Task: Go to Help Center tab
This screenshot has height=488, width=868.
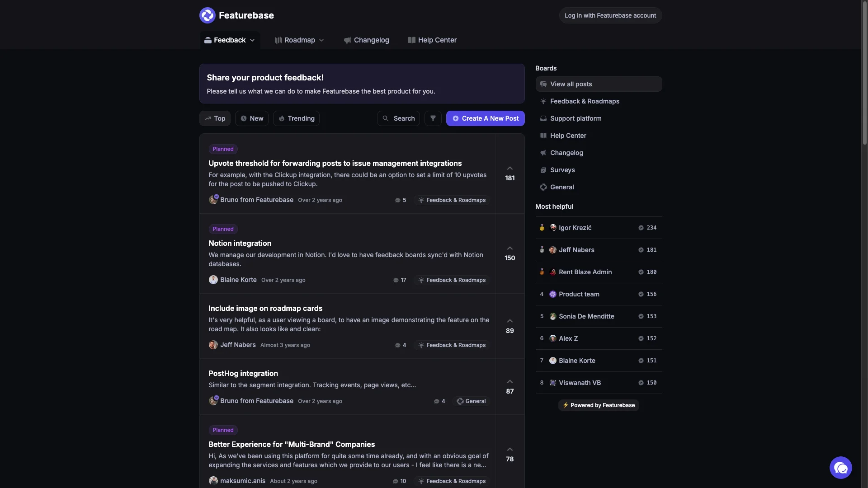Action: pyautogui.click(x=432, y=40)
